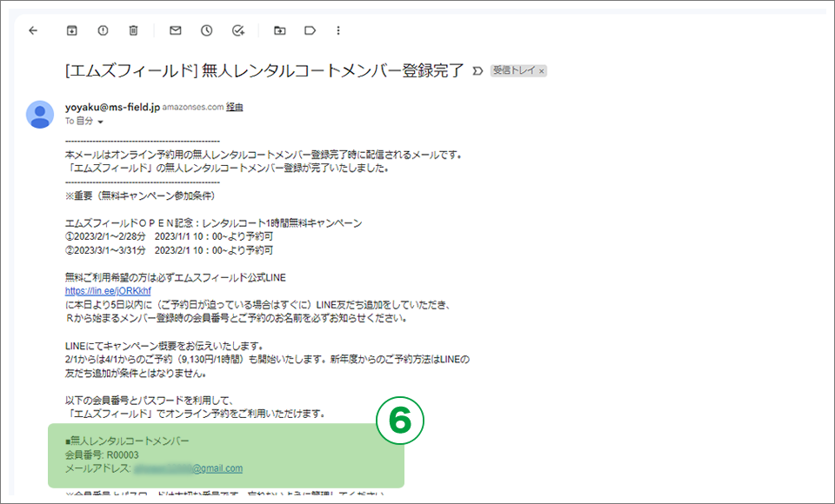Remove the 受信トレイ label

click(x=541, y=71)
